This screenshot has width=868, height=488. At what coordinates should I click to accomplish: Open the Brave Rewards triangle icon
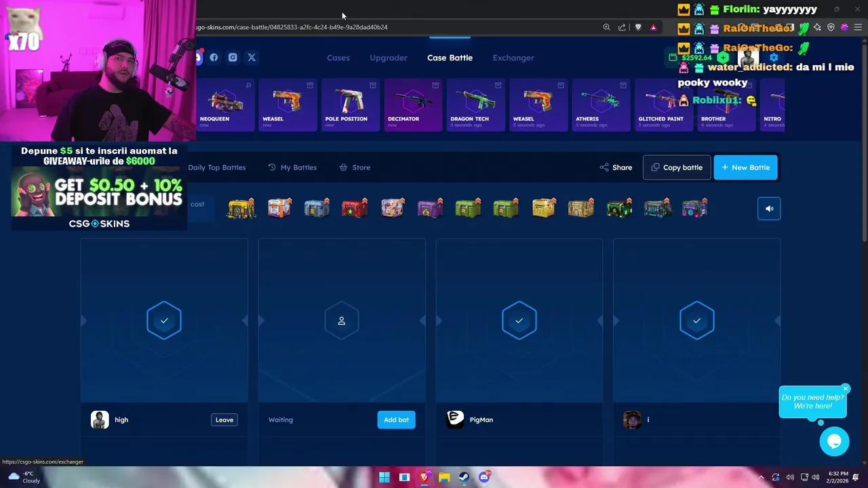pos(653,27)
